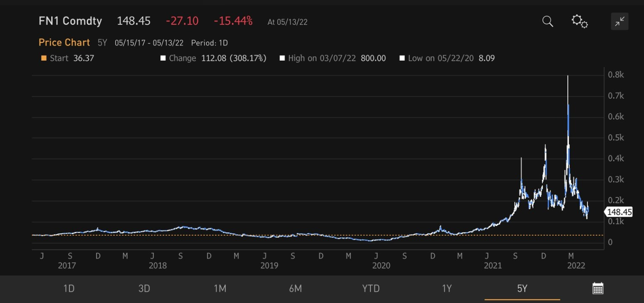Switch to the 6M range tab

click(x=296, y=288)
